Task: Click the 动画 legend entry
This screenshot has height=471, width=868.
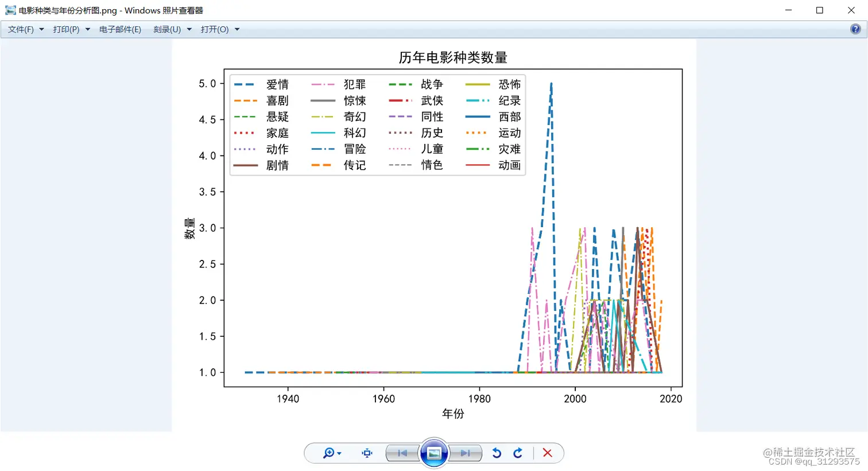Action: click(494, 165)
